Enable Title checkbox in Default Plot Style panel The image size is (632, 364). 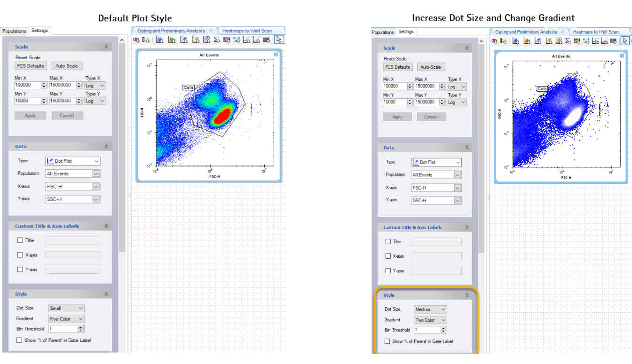click(20, 240)
